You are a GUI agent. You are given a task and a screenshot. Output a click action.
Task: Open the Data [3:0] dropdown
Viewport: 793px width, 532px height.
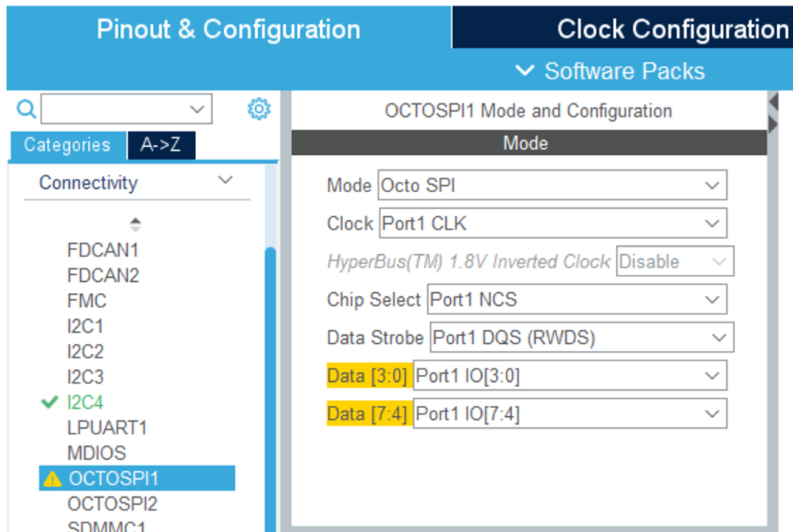[570, 376]
